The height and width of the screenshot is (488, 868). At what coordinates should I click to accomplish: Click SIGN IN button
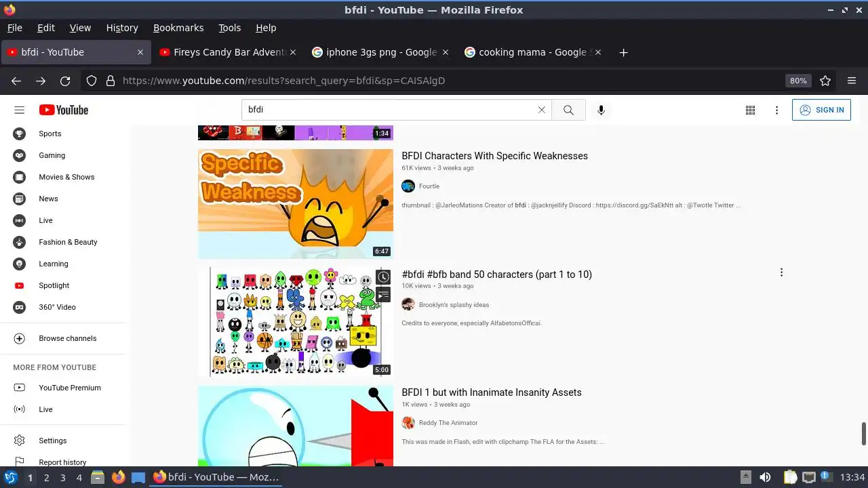(x=821, y=110)
